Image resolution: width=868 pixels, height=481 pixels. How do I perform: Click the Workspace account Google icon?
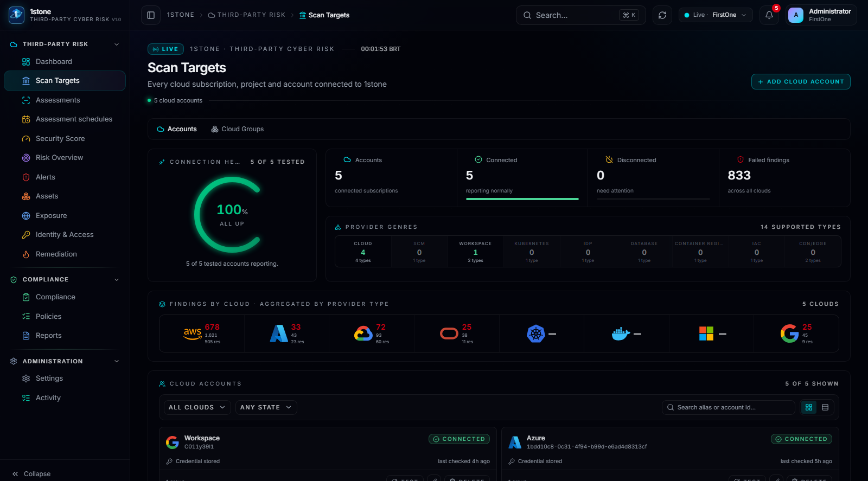pyautogui.click(x=173, y=442)
